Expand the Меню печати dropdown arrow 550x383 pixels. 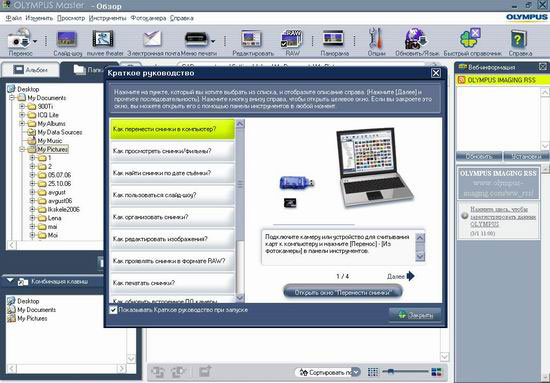[213, 41]
